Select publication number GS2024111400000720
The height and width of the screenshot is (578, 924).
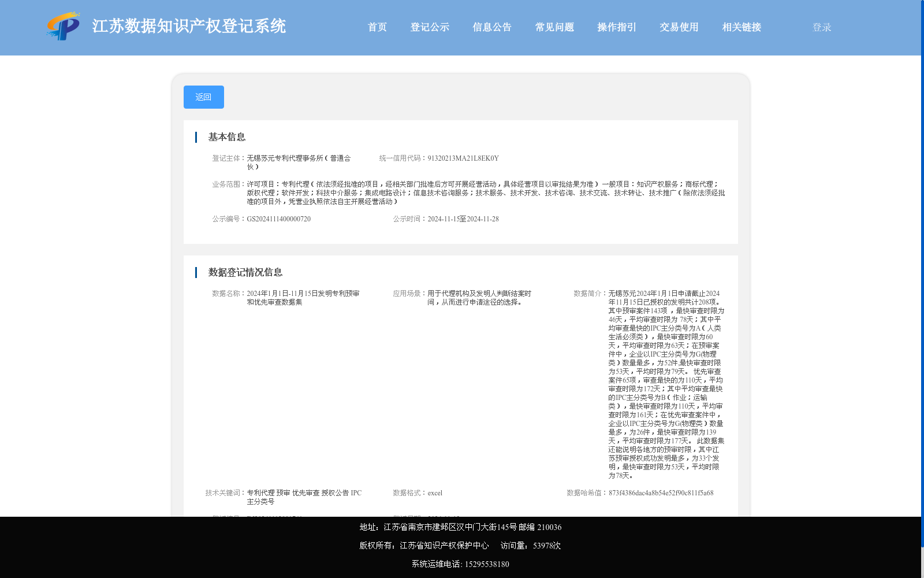coord(279,219)
